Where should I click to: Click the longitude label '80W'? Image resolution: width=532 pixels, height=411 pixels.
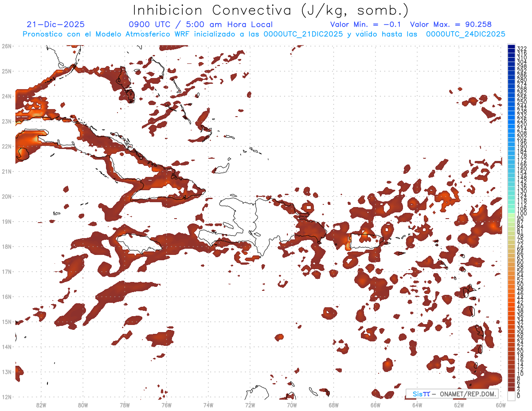(x=82, y=404)
